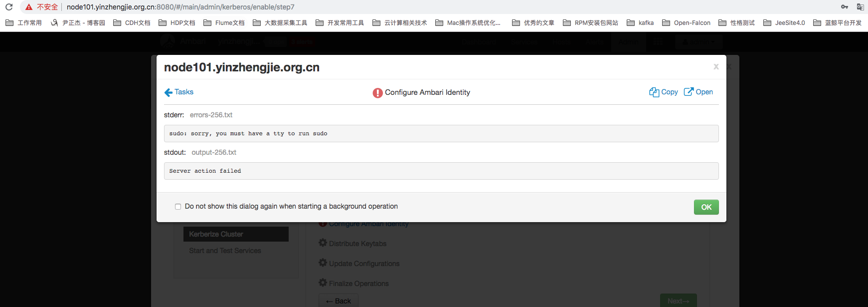Click the red error icon by Configure Ambari Identity
The height and width of the screenshot is (307, 868).
click(x=378, y=93)
